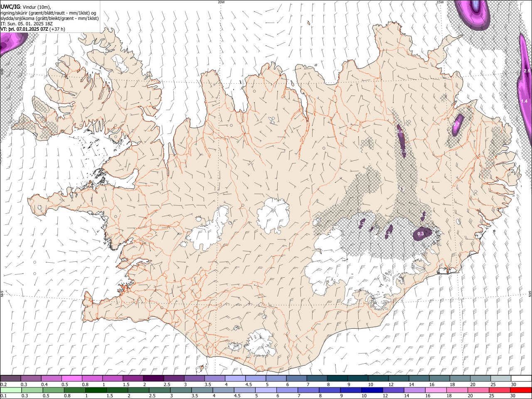The width and height of the screenshot is (532, 399).
Task: Select lower legend green swatch starting at 0.5
Action: [53, 390]
